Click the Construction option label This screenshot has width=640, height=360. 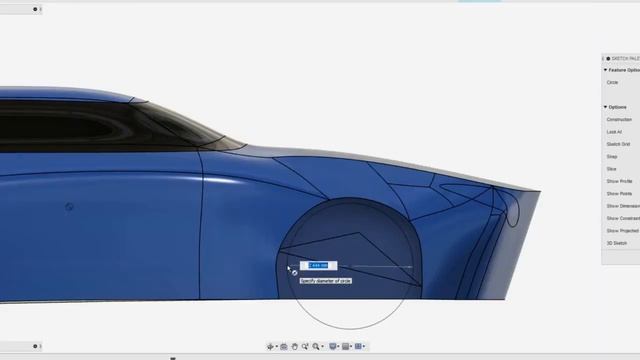(619, 120)
